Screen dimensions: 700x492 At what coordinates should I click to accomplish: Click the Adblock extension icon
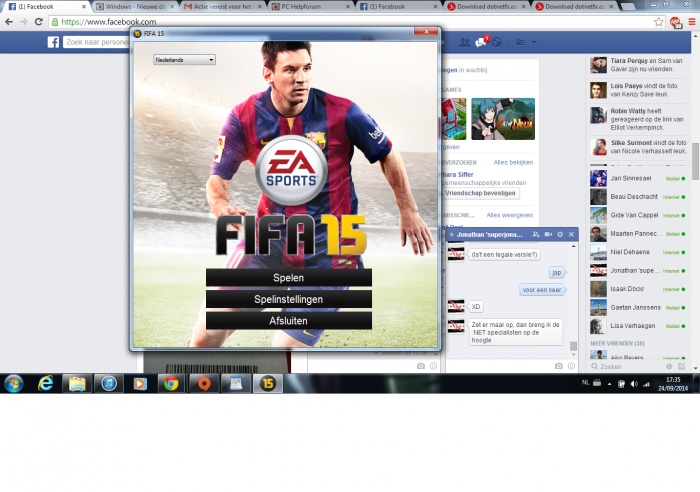pos(675,22)
